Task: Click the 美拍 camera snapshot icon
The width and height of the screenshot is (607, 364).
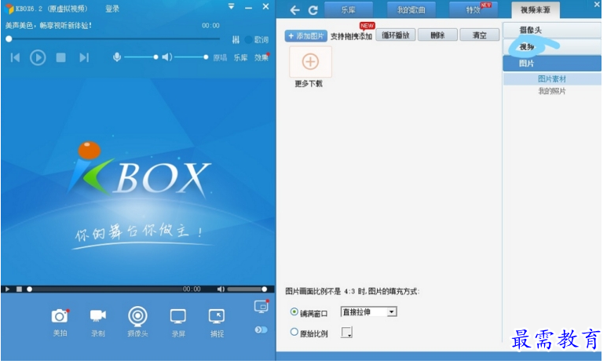Action: click(60, 316)
